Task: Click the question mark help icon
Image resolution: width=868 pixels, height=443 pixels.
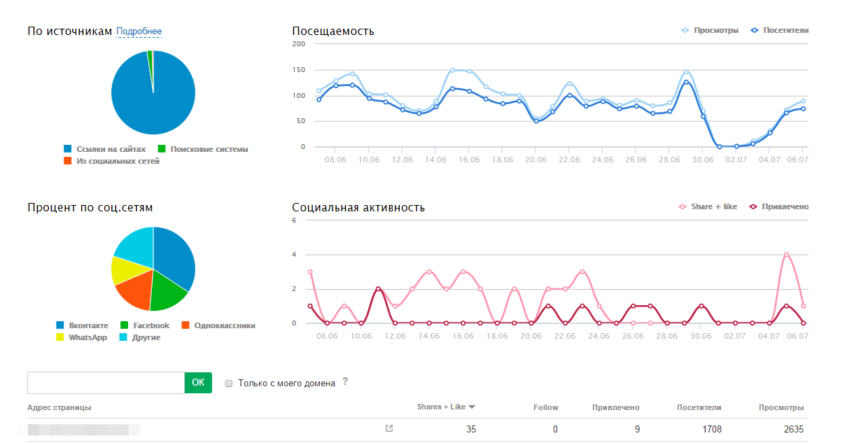Action: (x=344, y=382)
